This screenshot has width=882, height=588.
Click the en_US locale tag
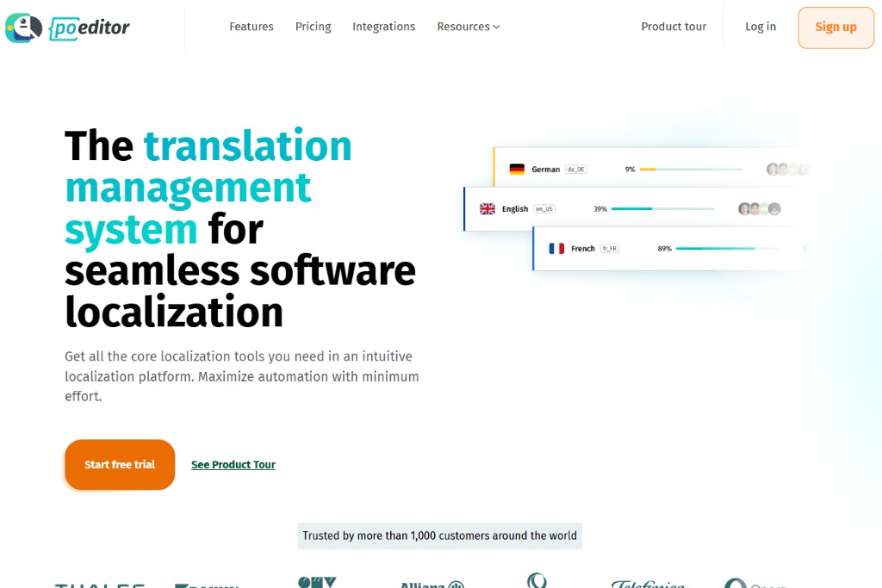coord(543,209)
